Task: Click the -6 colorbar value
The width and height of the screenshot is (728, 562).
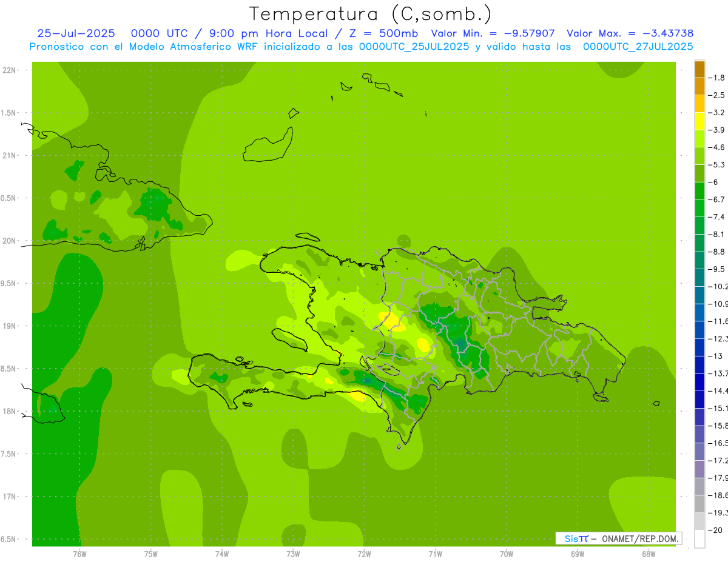Action: [714, 182]
